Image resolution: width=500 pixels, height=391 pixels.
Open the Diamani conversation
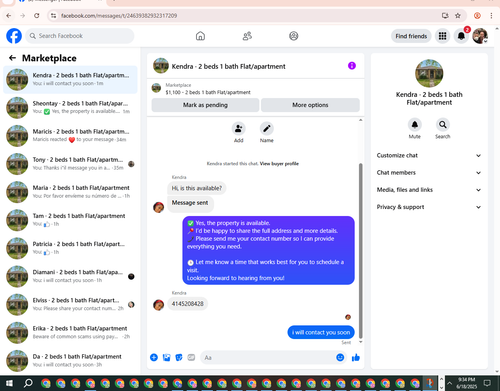[x=70, y=276]
